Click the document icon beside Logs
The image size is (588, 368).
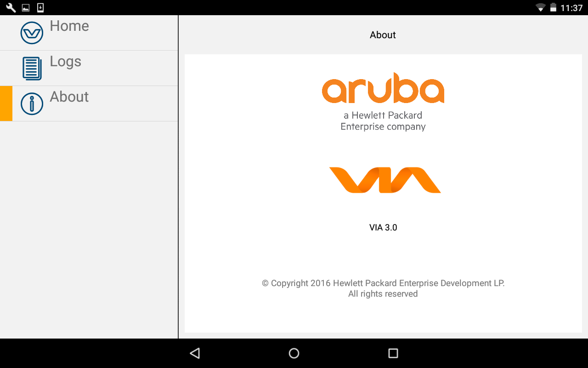(x=32, y=68)
